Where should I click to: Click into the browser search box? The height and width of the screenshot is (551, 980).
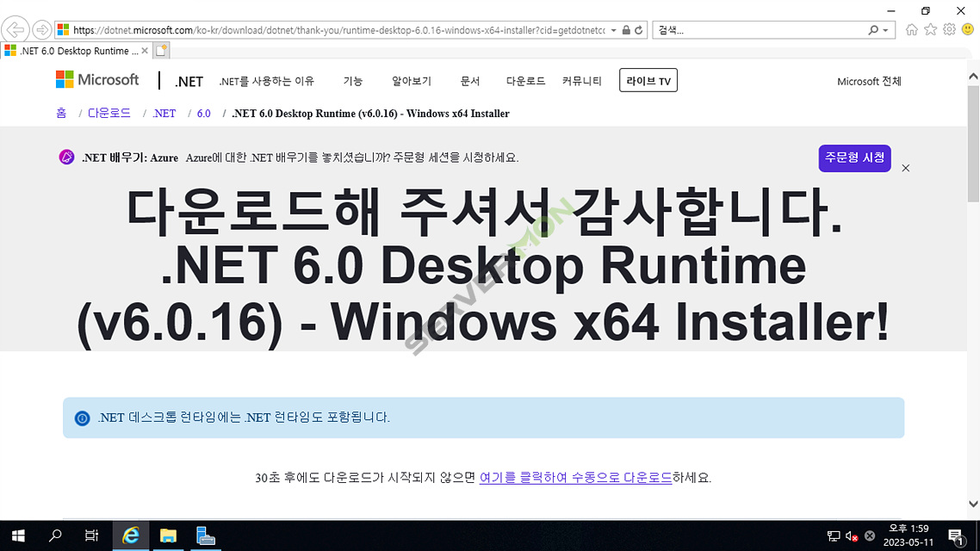(760, 30)
